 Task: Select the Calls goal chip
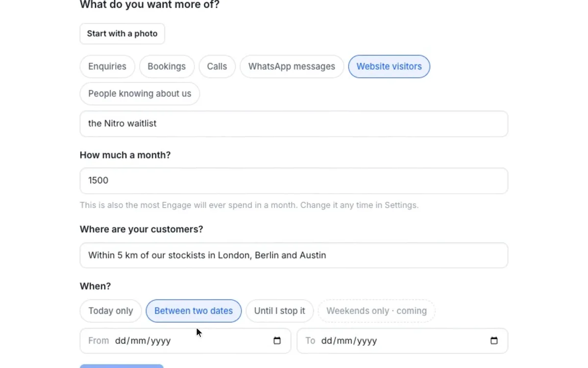point(217,66)
